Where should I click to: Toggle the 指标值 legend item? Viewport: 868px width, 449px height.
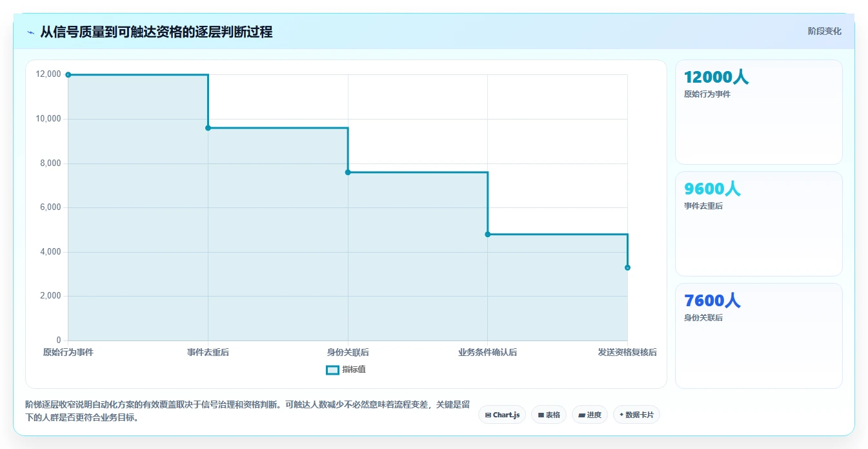pyautogui.click(x=346, y=370)
